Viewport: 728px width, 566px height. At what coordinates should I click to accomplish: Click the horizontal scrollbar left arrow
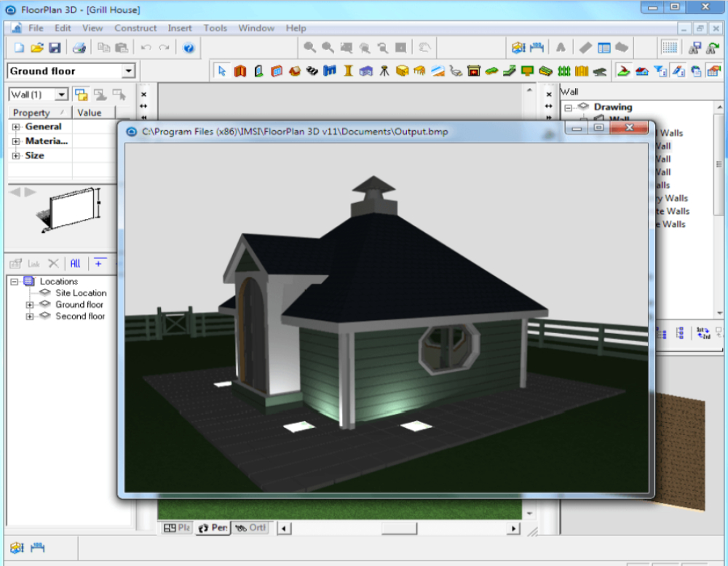(x=284, y=528)
